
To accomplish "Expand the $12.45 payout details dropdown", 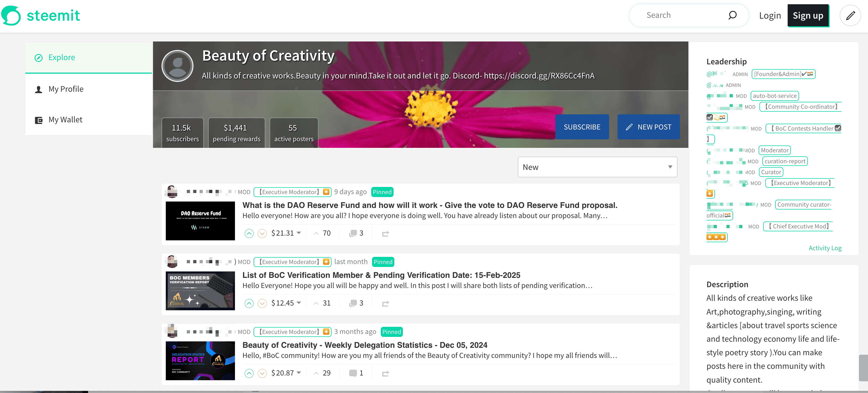I will pos(299,303).
